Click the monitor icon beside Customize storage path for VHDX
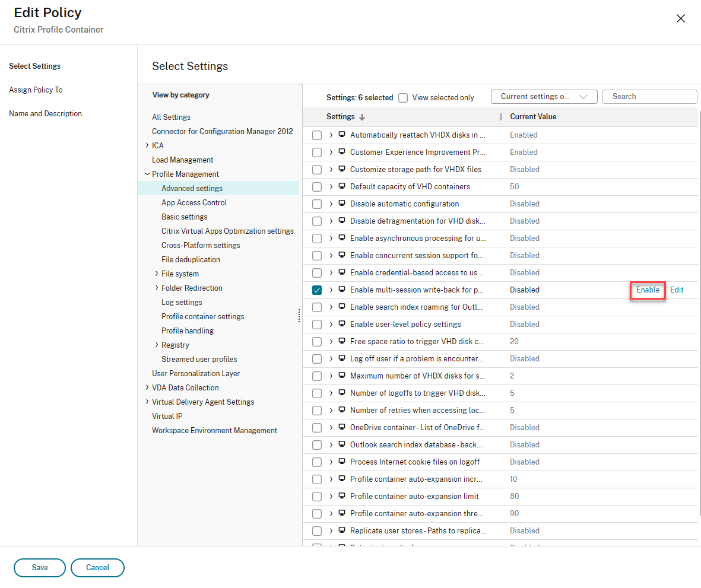Viewport: 701px width, 588px height. [x=342, y=169]
